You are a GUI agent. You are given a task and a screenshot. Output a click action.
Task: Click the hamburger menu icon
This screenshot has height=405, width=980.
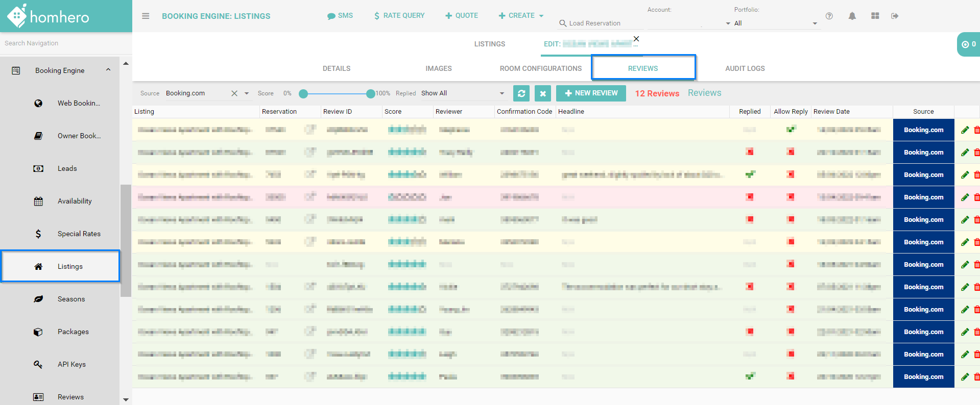point(146,16)
